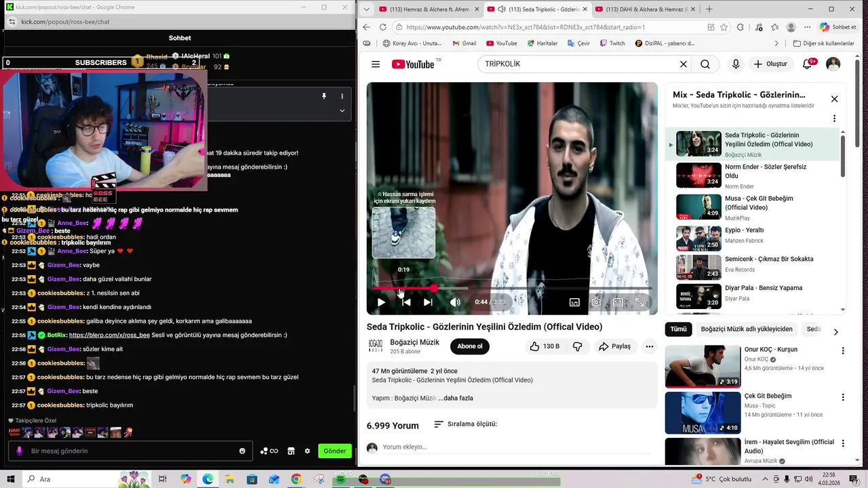
Task: Click the Yorum ekleyin comment field
Action: pyautogui.click(x=515, y=447)
